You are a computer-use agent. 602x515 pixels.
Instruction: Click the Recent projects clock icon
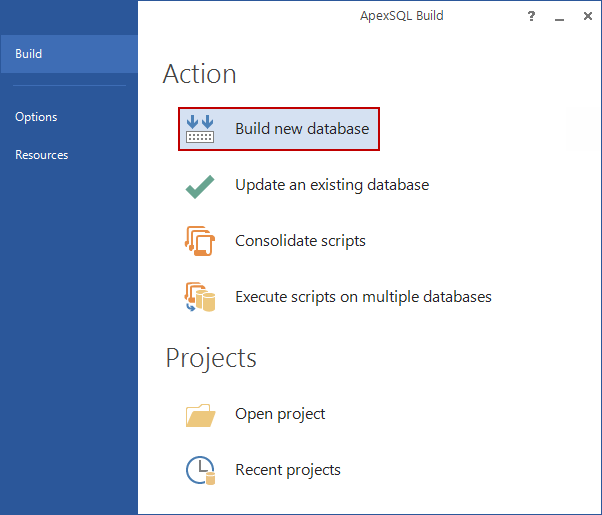click(x=200, y=470)
